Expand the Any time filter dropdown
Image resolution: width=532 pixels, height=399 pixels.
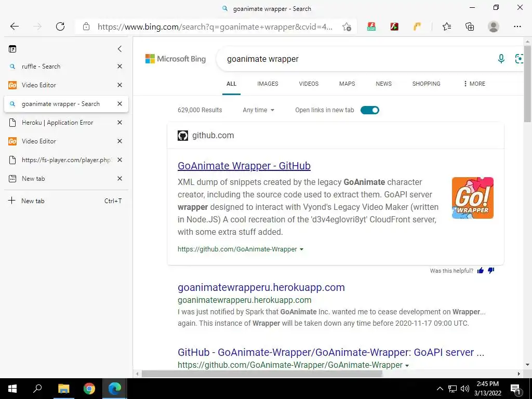click(258, 110)
